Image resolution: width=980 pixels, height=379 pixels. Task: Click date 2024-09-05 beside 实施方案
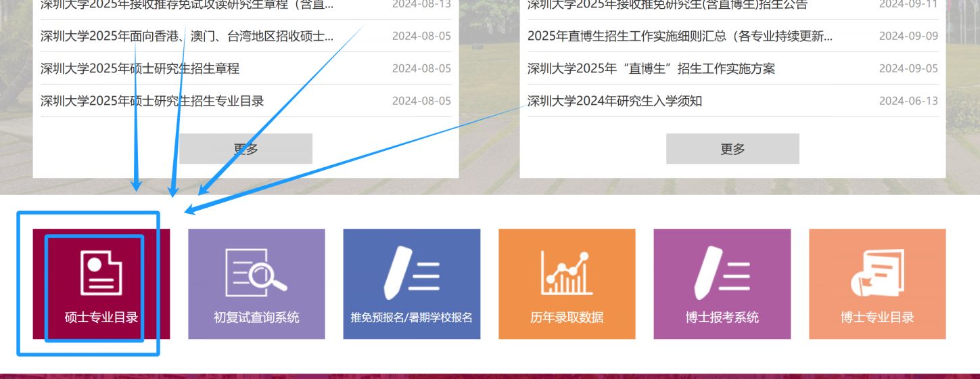908,68
